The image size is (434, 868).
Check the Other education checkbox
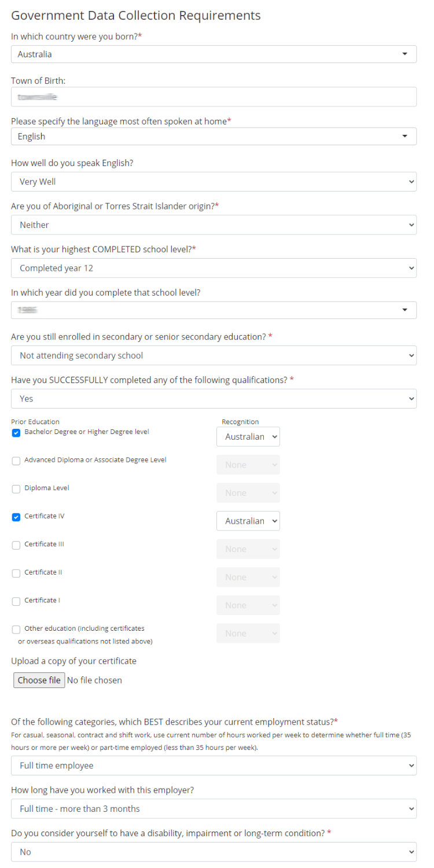point(16,630)
